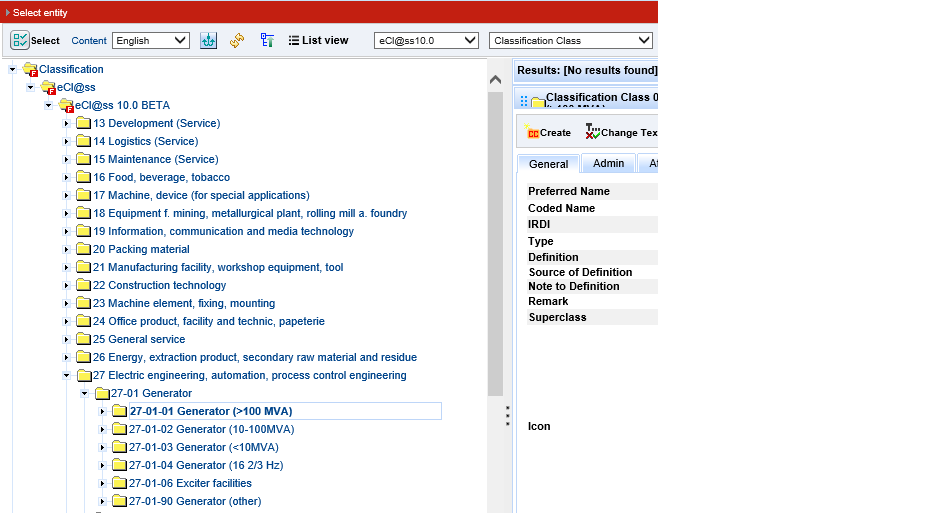The image size is (936, 513).
Task: Expand 27-01-02 Generator (10-100MVA) node
Action: 102,430
